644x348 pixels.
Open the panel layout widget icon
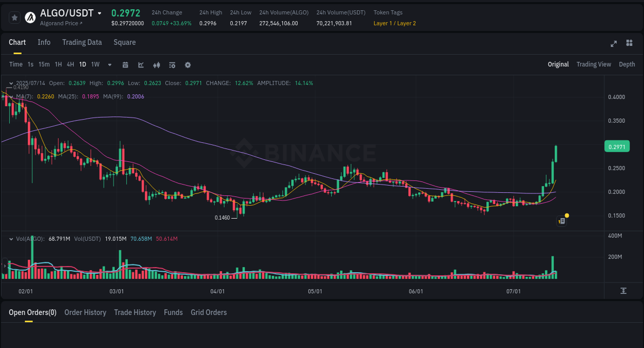(629, 44)
